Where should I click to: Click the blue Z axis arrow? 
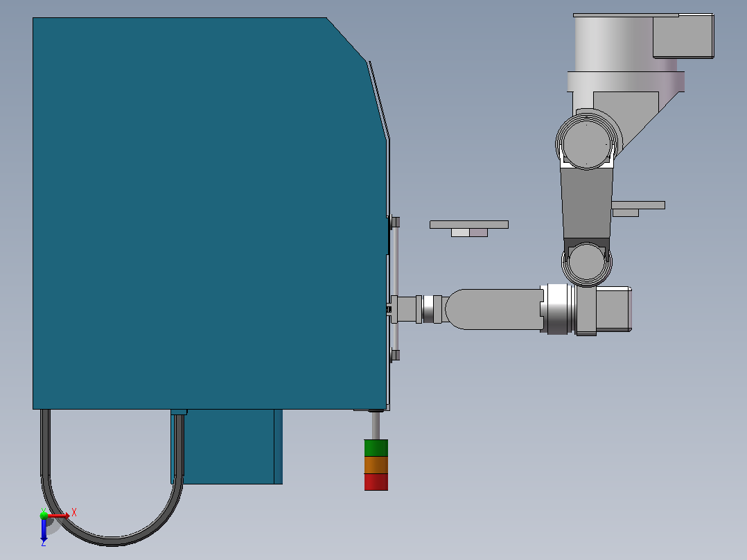(44, 530)
